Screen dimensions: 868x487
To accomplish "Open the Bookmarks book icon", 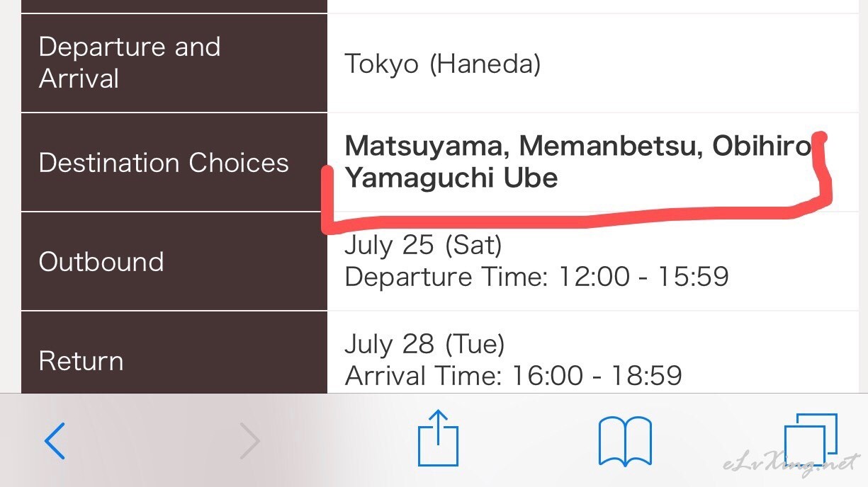I will (x=625, y=441).
